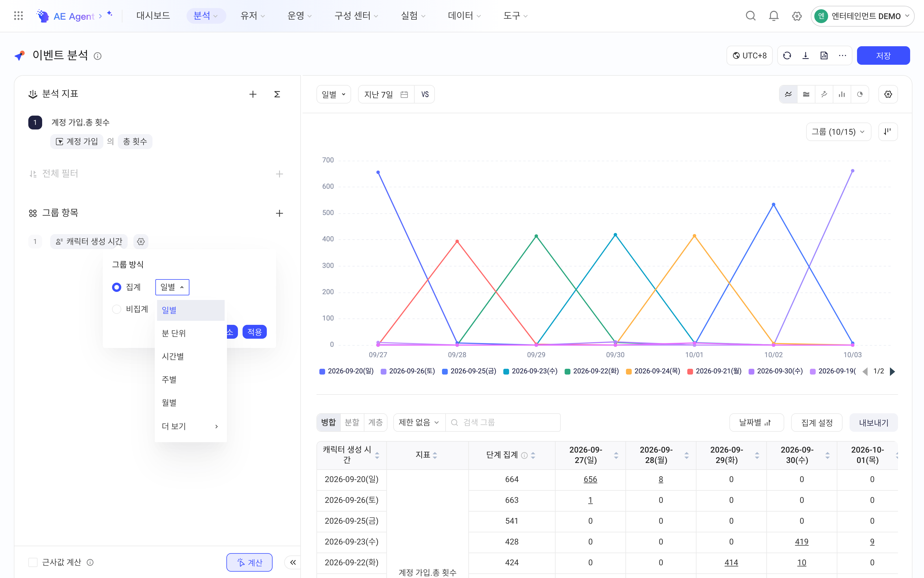Switch to stacked area chart icon
This screenshot has height=578, width=924.
[806, 94]
